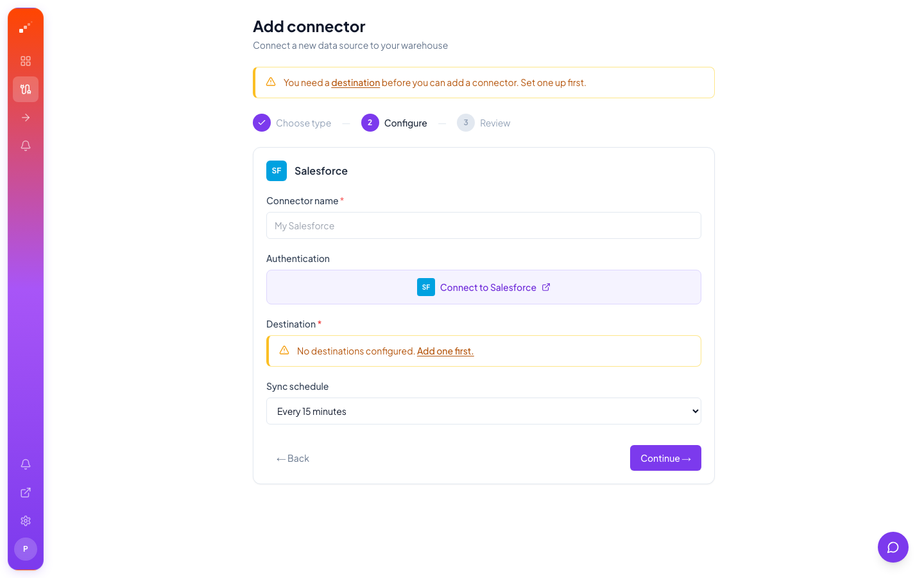Open the P profile avatar in sidebar
924x578 pixels.
click(x=26, y=549)
